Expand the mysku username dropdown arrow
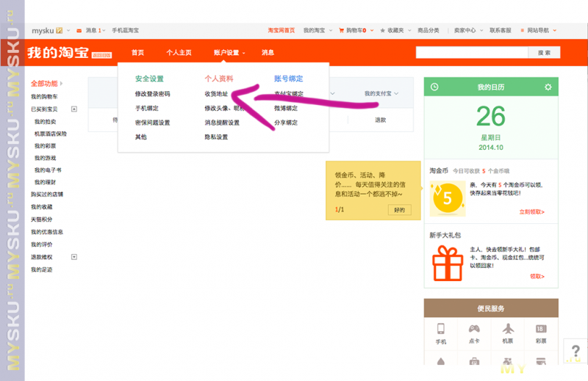The width and height of the screenshot is (588, 381). pos(68,30)
